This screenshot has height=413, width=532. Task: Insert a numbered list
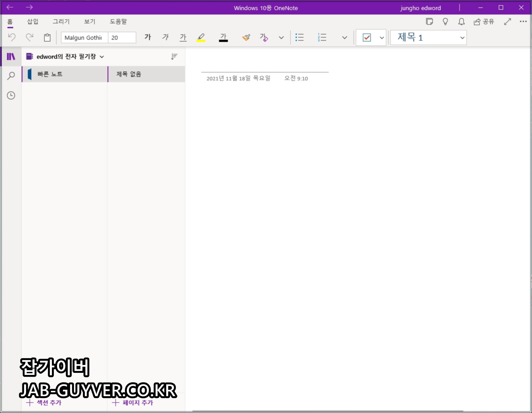[x=322, y=37]
